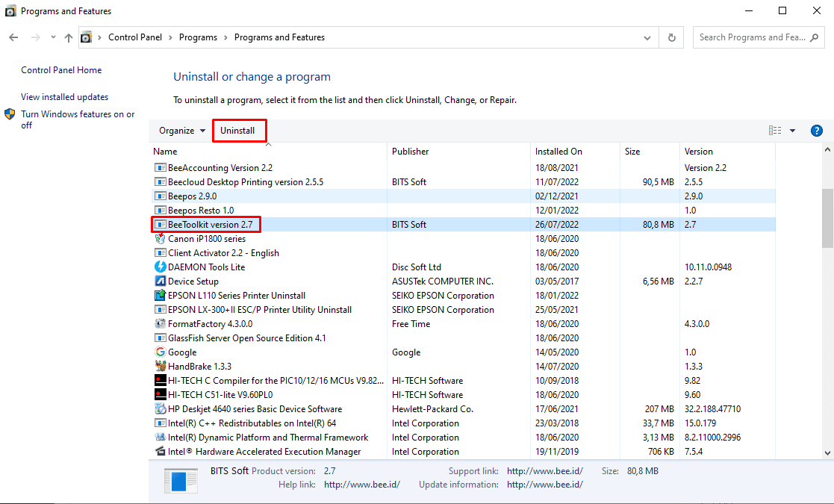The image size is (834, 504).
Task: Click the Programs and Features title icon
Action: [x=10, y=10]
